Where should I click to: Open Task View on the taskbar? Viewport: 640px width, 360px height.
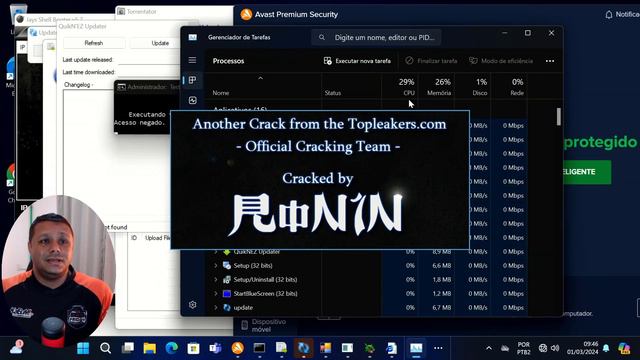(128, 348)
